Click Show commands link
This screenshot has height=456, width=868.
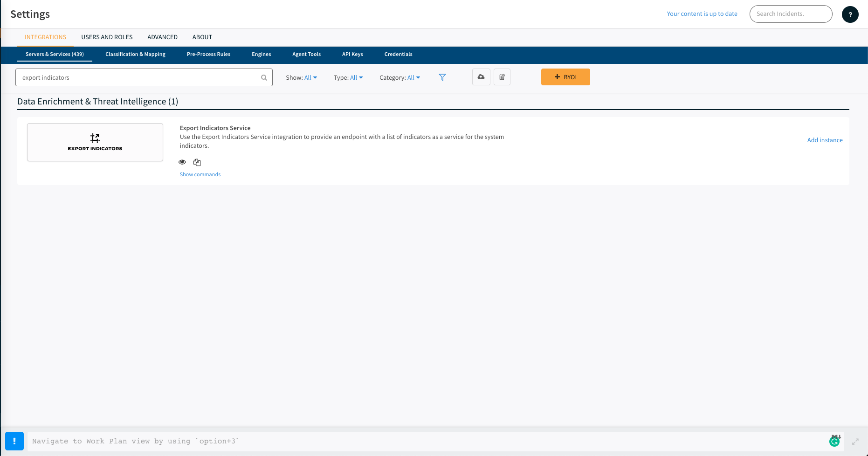200,174
